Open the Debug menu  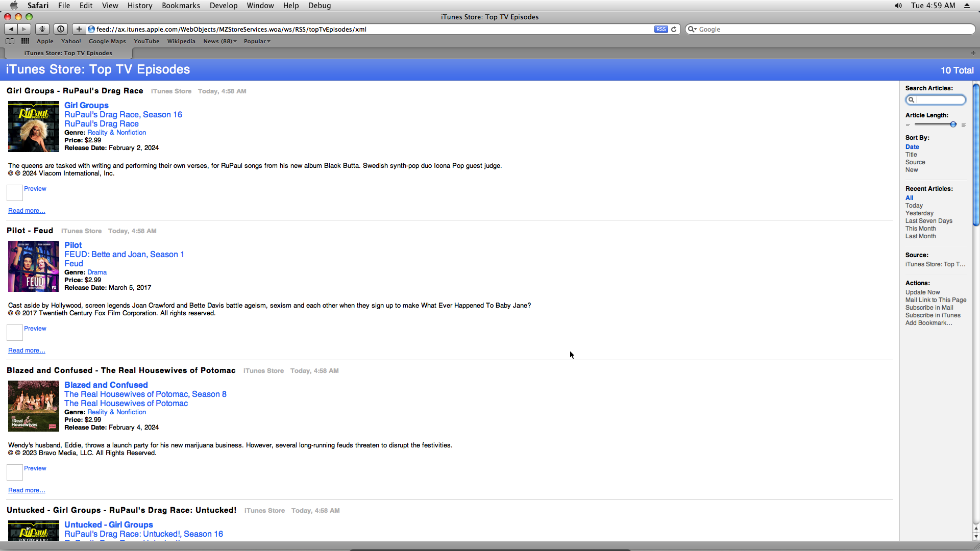click(x=320, y=5)
